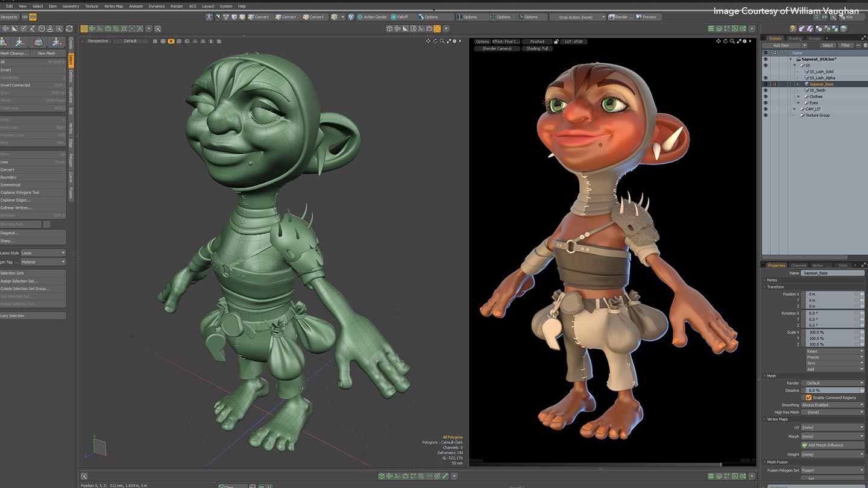The width and height of the screenshot is (868, 488).
Task: Click the Action Center tool icon
Action: [360, 17]
